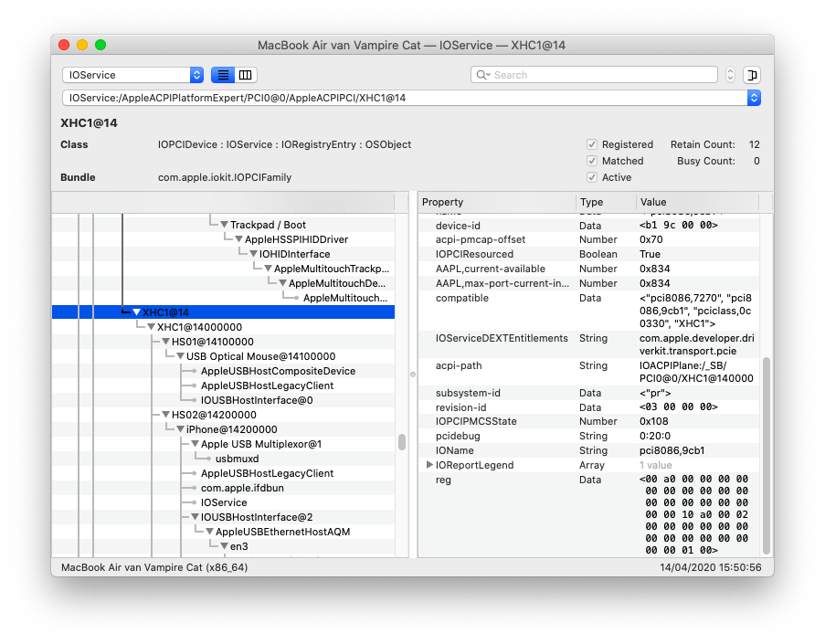Click the green zoom window button
Viewport: 825px width, 644px height.
(100, 45)
